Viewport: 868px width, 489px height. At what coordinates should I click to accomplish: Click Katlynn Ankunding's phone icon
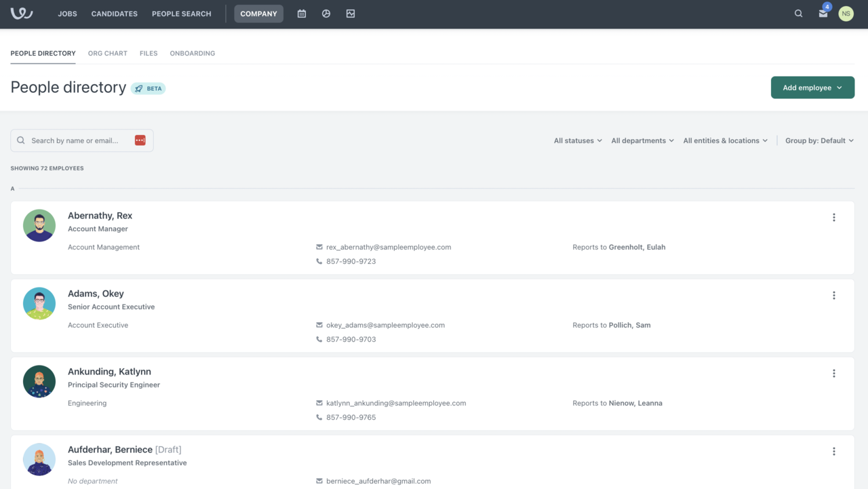tap(319, 418)
